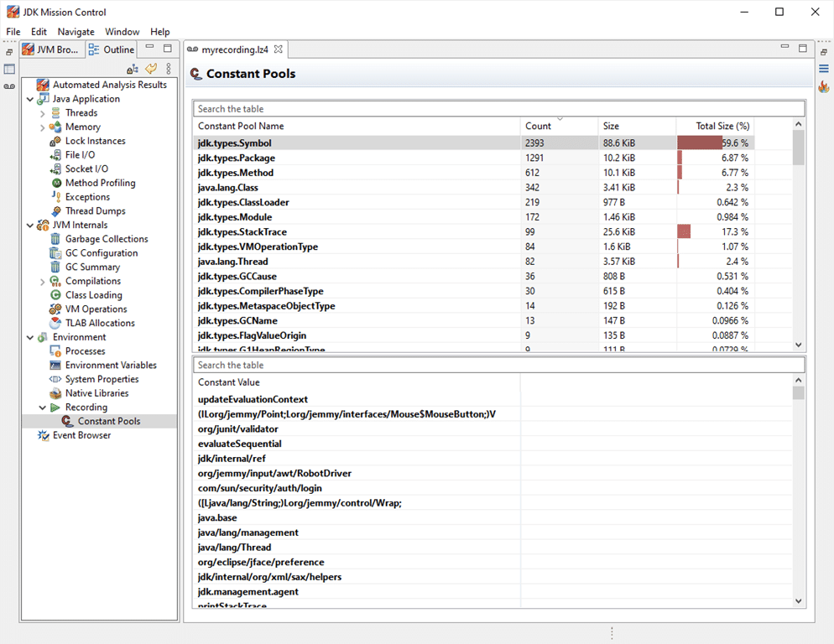This screenshot has width=834, height=644.
Task: Click the Socket I/O icon
Action: point(55,169)
